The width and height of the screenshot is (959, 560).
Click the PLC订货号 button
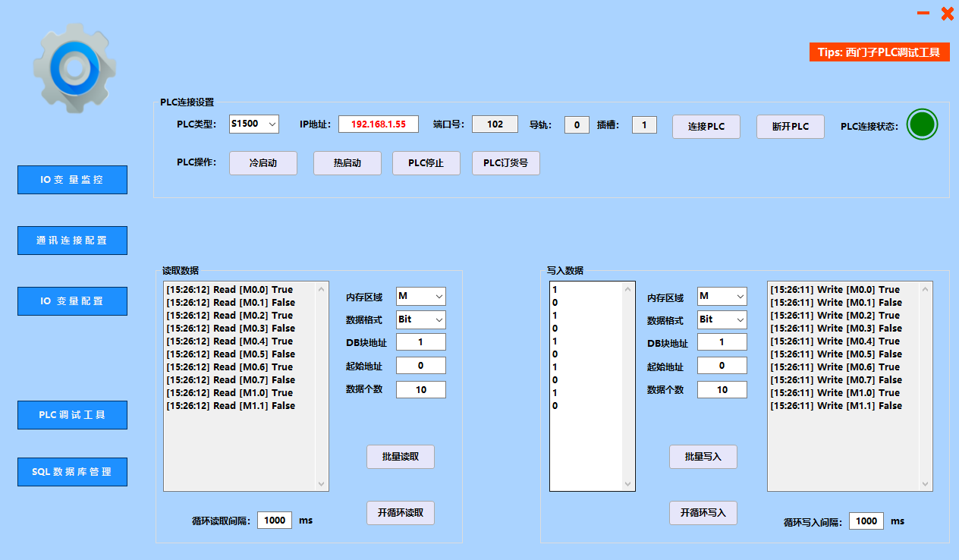(x=506, y=163)
